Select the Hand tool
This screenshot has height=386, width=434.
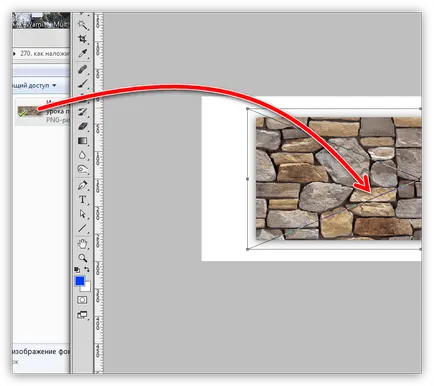(x=82, y=244)
